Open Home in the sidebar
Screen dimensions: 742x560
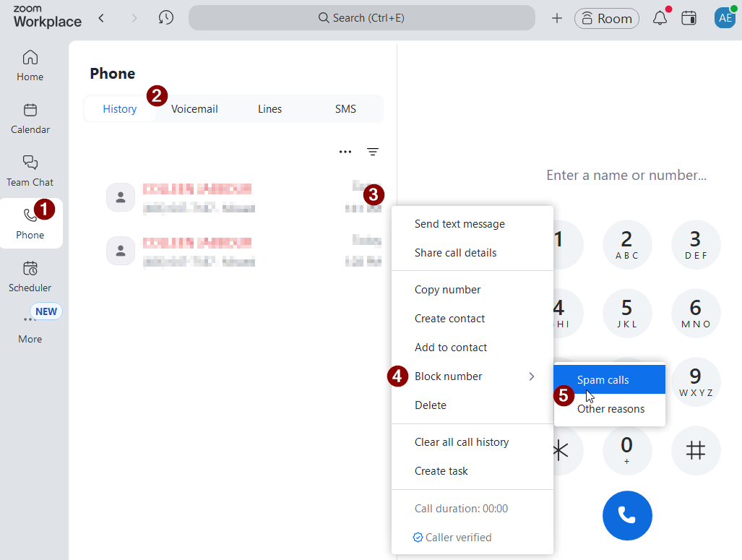[30, 65]
